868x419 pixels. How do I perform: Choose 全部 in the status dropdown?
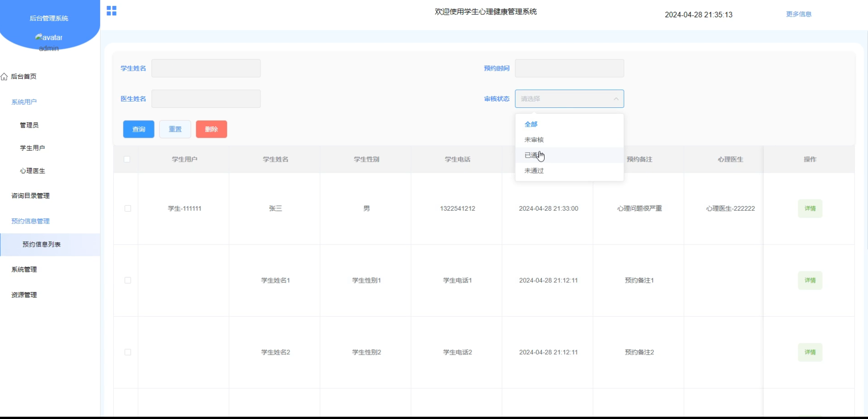tap(569, 124)
